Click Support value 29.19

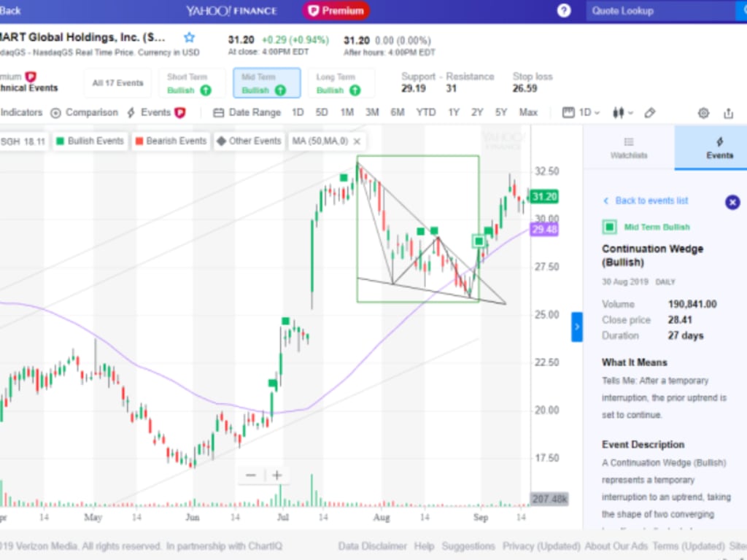tap(413, 88)
